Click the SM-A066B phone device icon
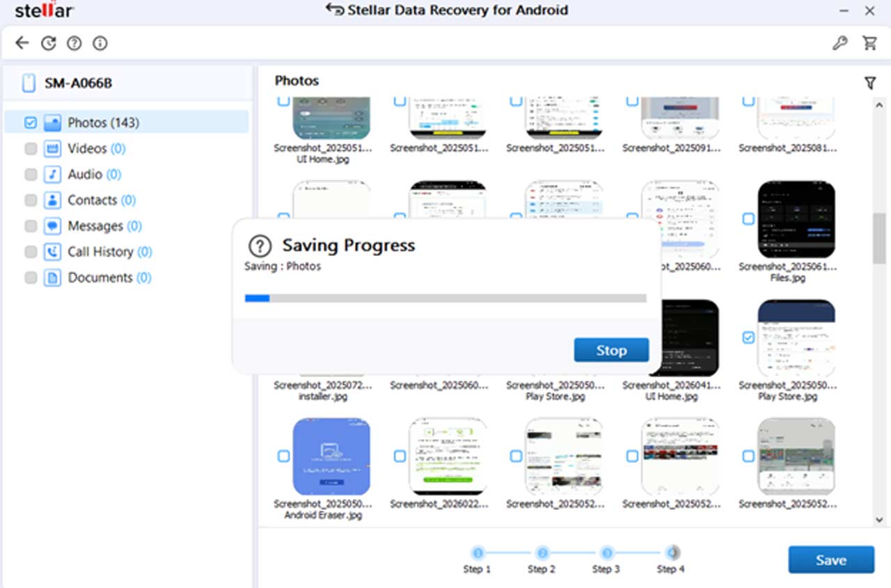The width and height of the screenshot is (891, 588). pos(29,84)
